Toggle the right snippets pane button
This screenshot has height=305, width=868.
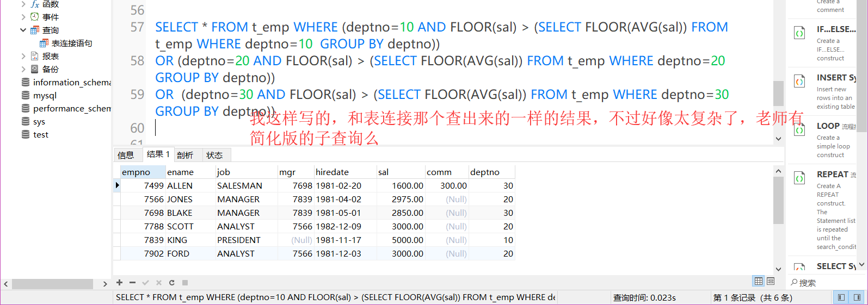857,297
